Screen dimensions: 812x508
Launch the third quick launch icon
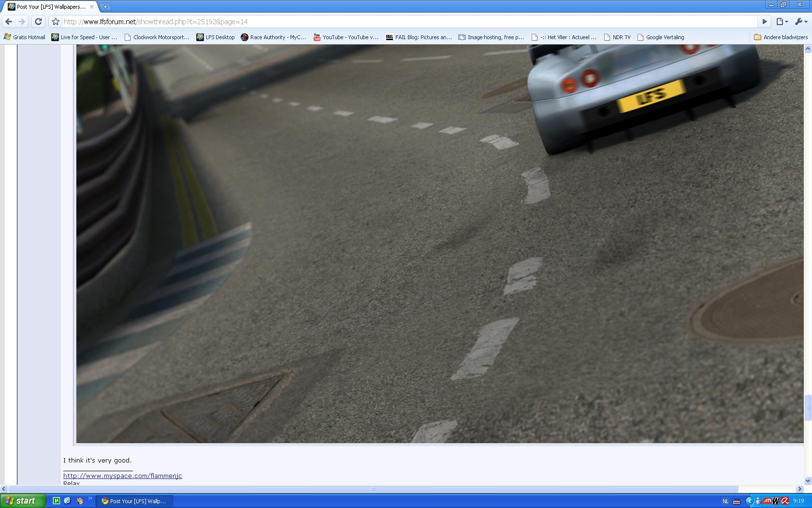(80, 501)
